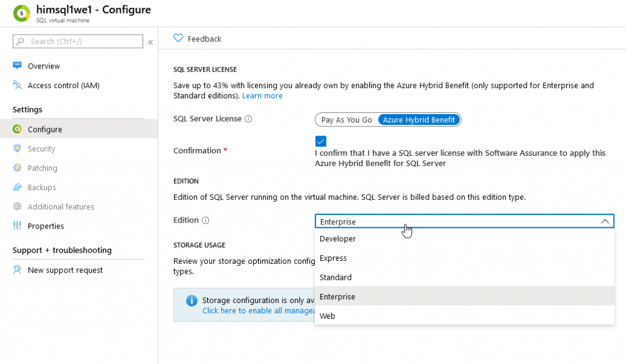Click the SQL SERVER LICENSE section heading

[205, 70]
